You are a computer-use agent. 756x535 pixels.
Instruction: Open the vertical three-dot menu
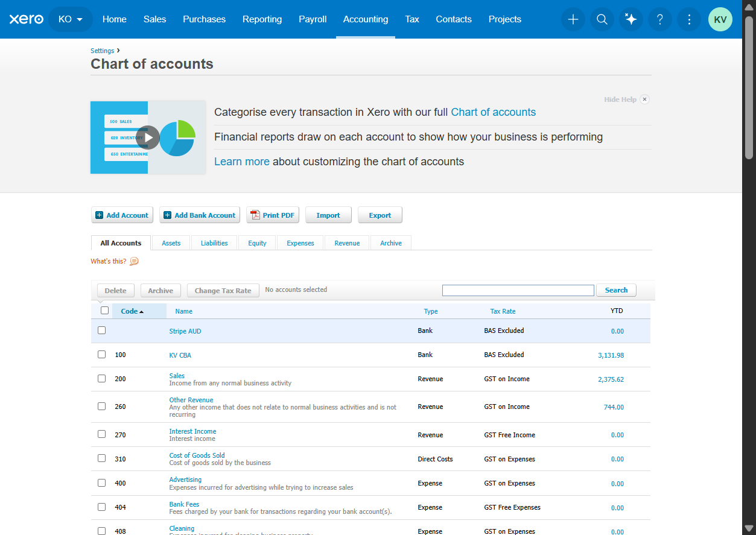[689, 19]
